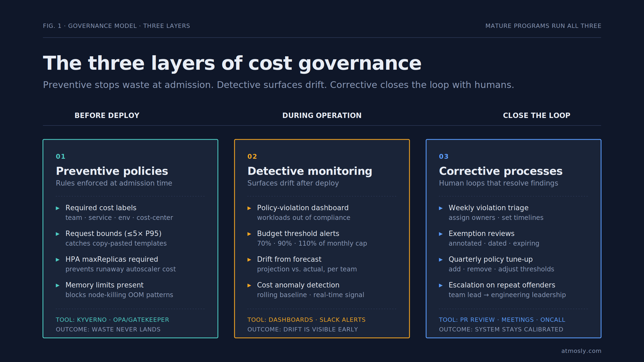Click 'OUTCOME: WASTE NEVER LANDS' line
The width and height of the screenshot is (644, 362).
[x=108, y=330]
